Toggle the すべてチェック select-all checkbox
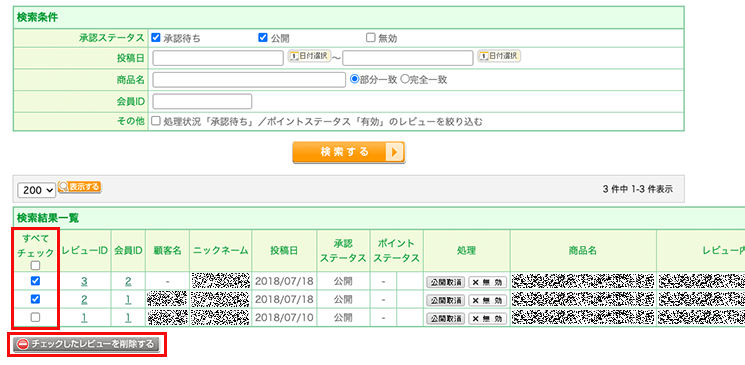 coord(35,266)
